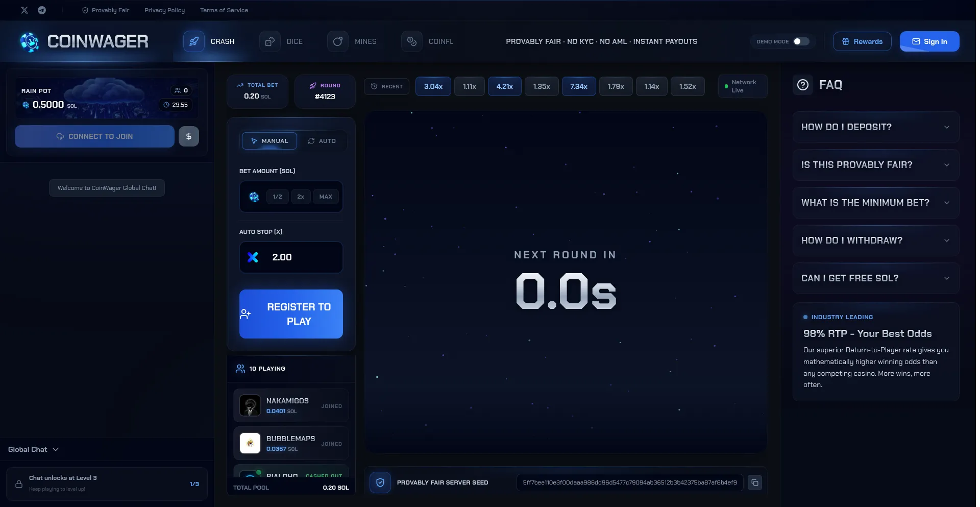This screenshot has height=507, width=980.
Task: Click the Mines game icon
Action: (x=338, y=41)
